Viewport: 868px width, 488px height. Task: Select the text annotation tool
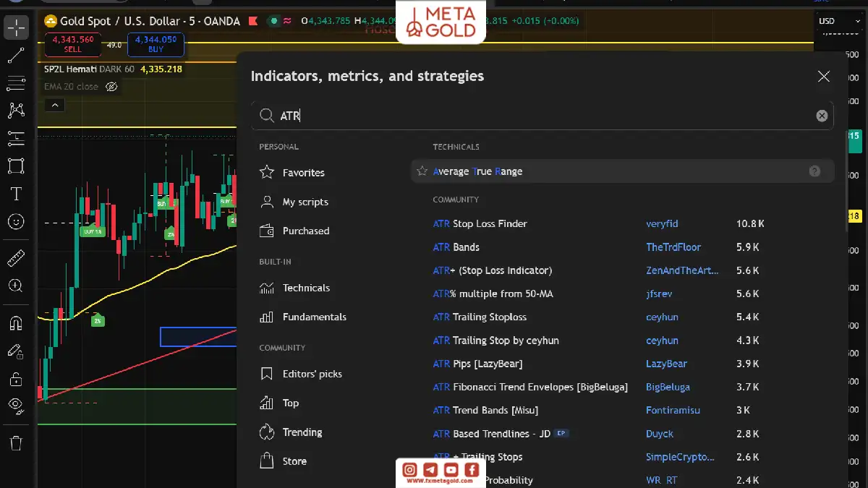point(16,194)
